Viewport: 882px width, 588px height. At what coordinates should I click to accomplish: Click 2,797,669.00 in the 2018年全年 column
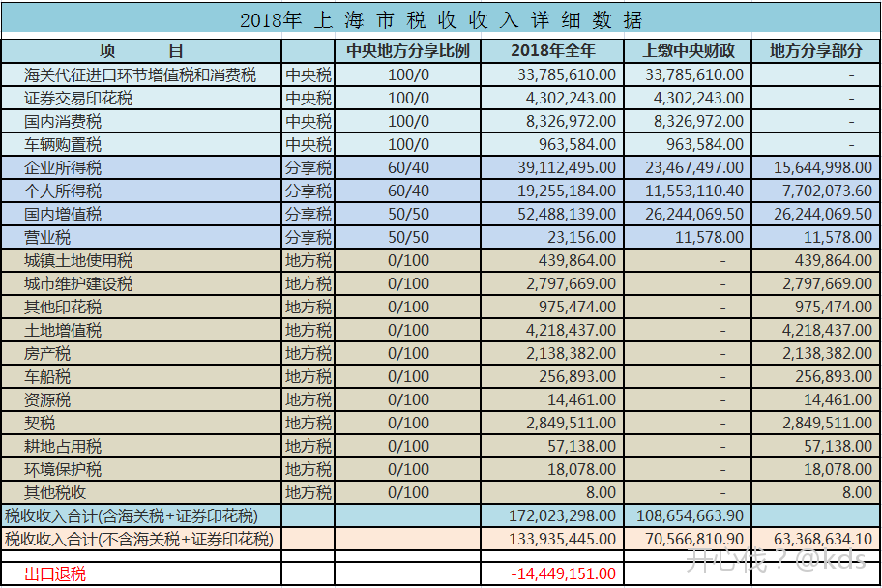point(571,284)
